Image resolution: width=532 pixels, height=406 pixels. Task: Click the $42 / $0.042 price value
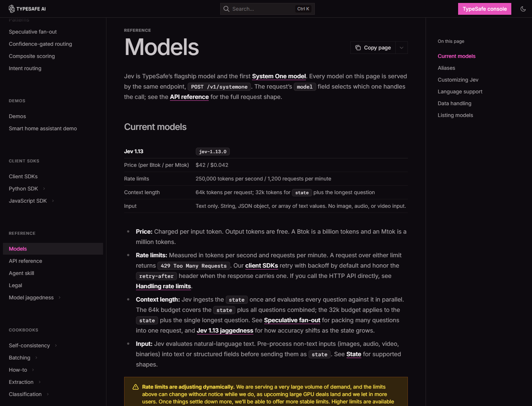pyautogui.click(x=212, y=165)
